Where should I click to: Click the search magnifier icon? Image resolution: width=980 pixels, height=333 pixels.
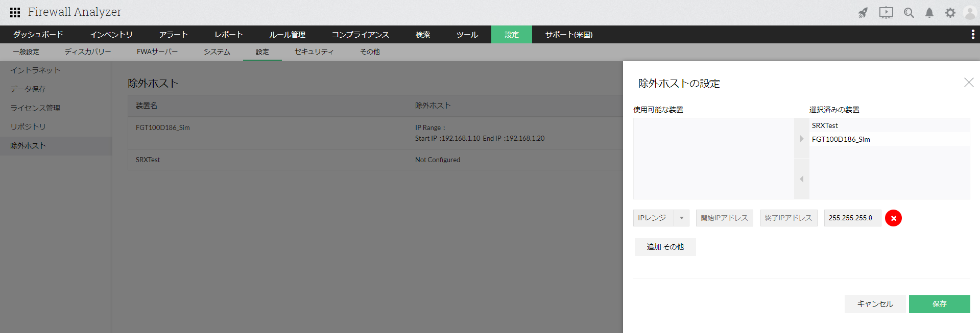coord(909,13)
